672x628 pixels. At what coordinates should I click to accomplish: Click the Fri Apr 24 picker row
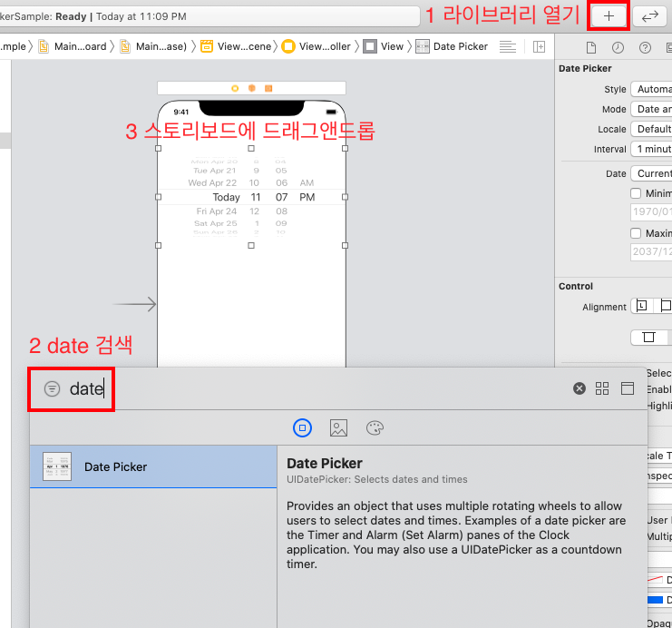click(217, 211)
